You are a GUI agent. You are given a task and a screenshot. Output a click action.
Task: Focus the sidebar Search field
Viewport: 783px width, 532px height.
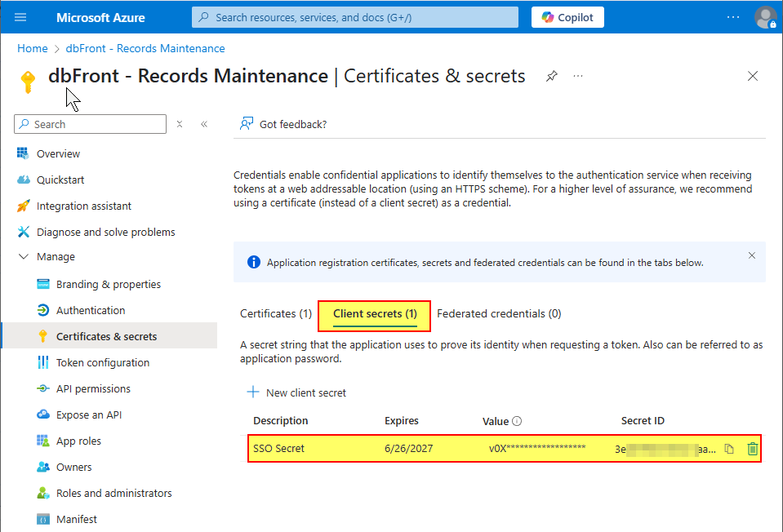coord(91,124)
